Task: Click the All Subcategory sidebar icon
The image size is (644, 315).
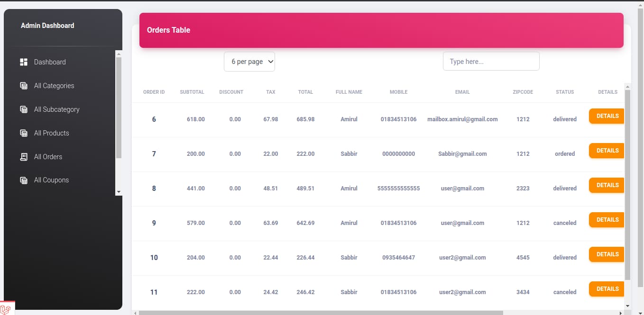Action: click(x=23, y=109)
